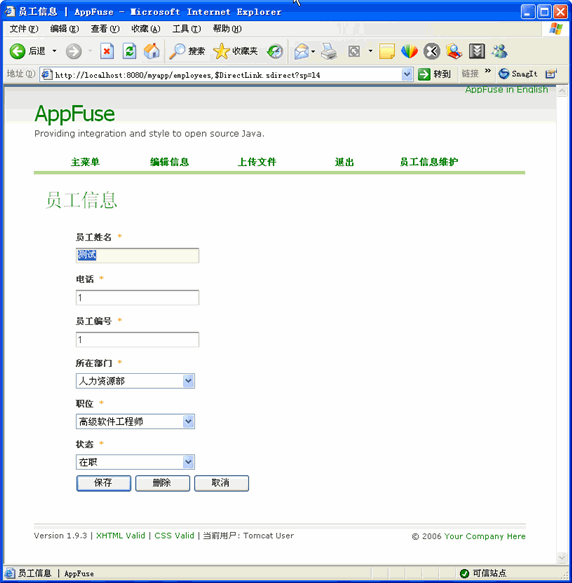The width and height of the screenshot is (572, 583).
Task: Click the grey square icon beside the printer
Action: [x=354, y=51]
